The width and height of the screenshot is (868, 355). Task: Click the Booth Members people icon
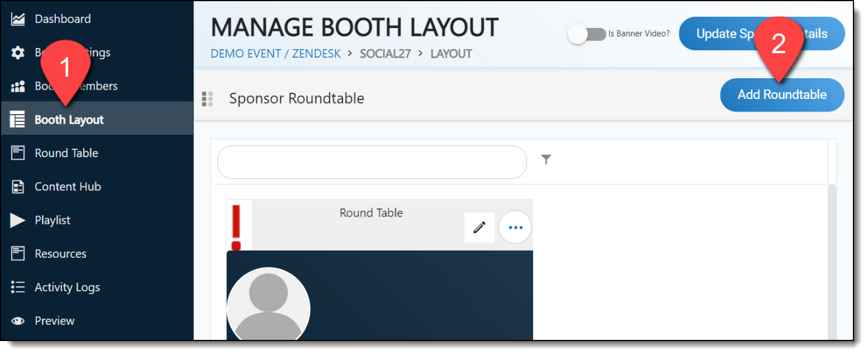pos(18,86)
